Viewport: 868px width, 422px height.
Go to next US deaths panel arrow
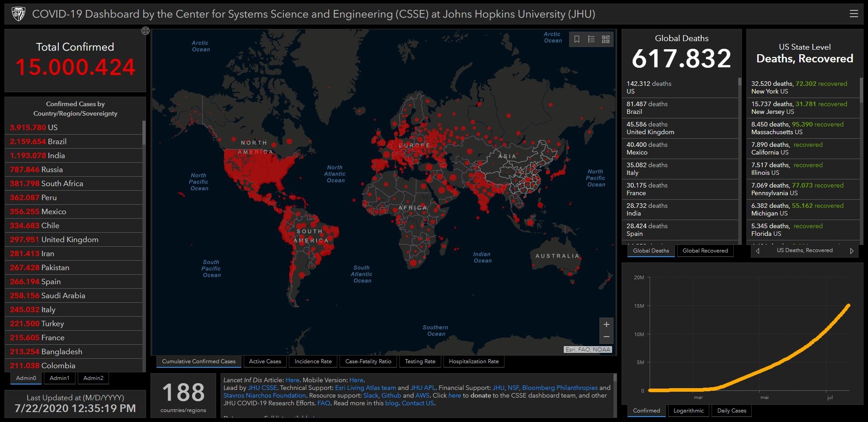852,251
